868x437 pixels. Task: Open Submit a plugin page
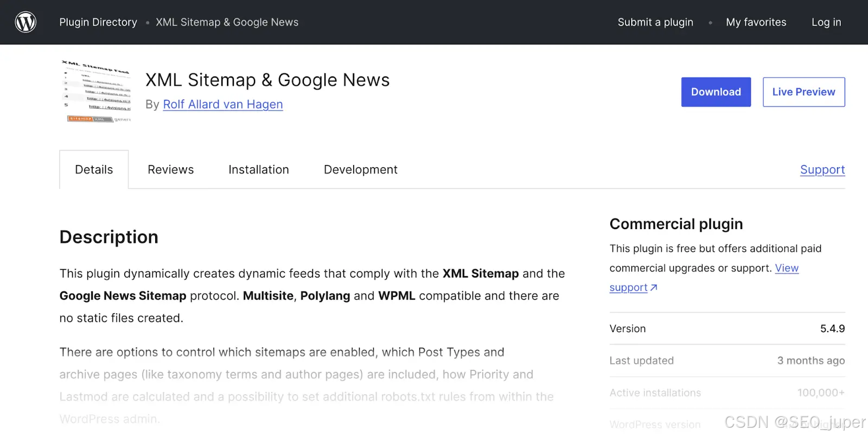tap(655, 22)
